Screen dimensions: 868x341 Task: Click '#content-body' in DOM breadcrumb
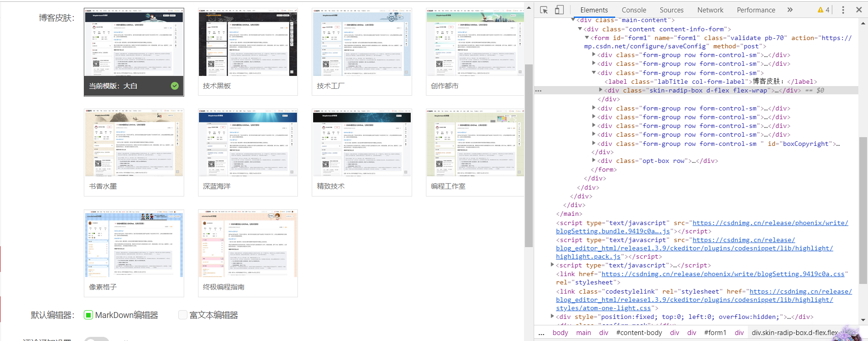pyautogui.click(x=639, y=333)
